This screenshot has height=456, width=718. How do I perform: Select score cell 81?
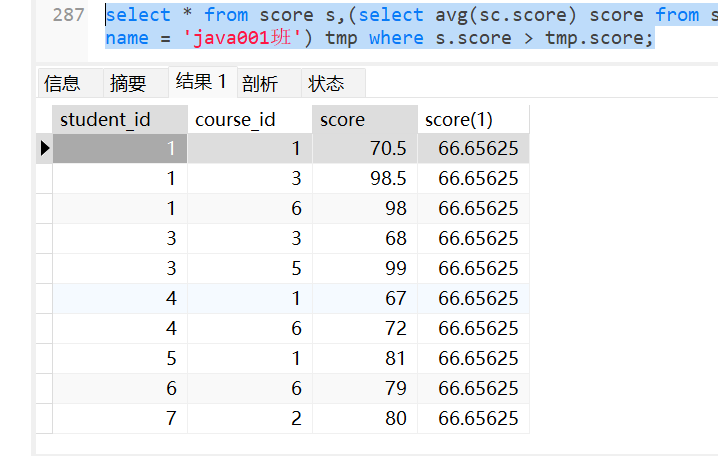click(365, 358)
